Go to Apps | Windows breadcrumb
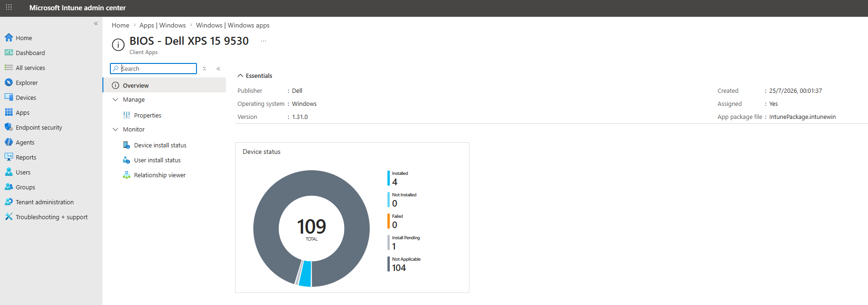The width and height of the screenshot is (868, 305). 163,25
